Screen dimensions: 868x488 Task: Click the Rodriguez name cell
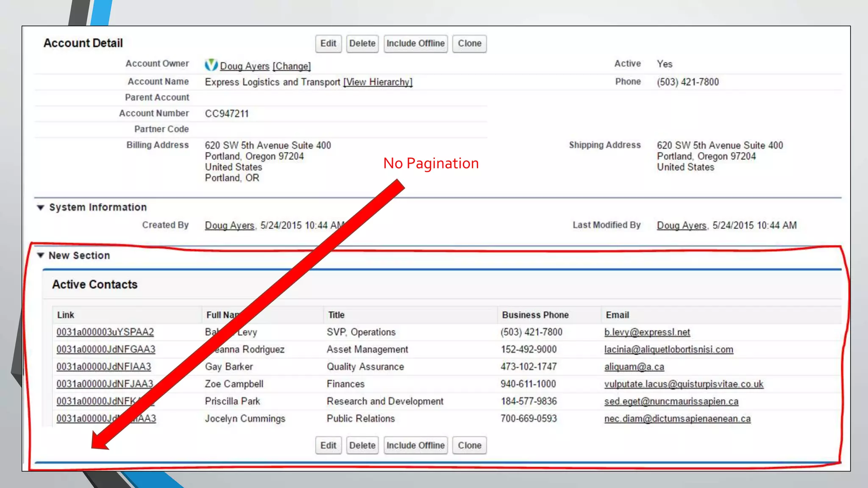pos(245,349)
